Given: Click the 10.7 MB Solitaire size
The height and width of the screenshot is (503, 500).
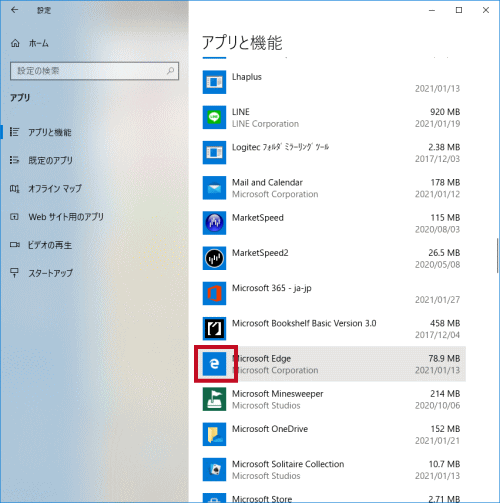Looking at the screenshot, I should [444, 464].
